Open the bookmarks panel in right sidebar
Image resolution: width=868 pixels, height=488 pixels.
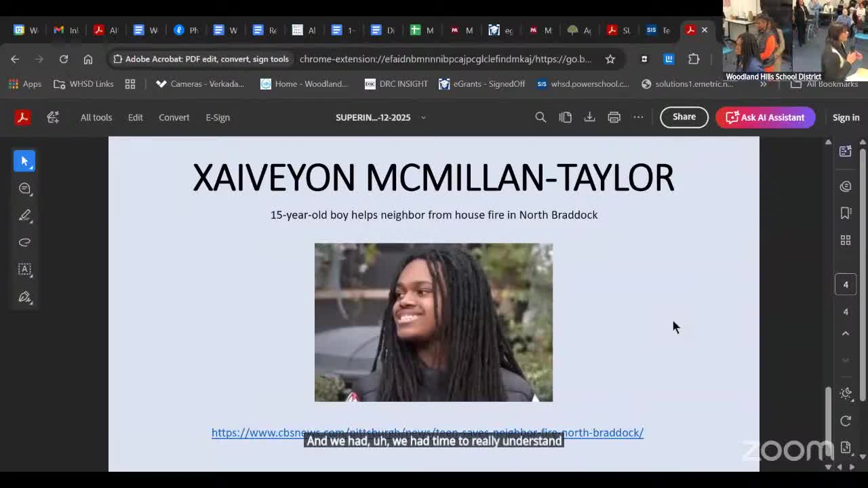coord(846,213)
